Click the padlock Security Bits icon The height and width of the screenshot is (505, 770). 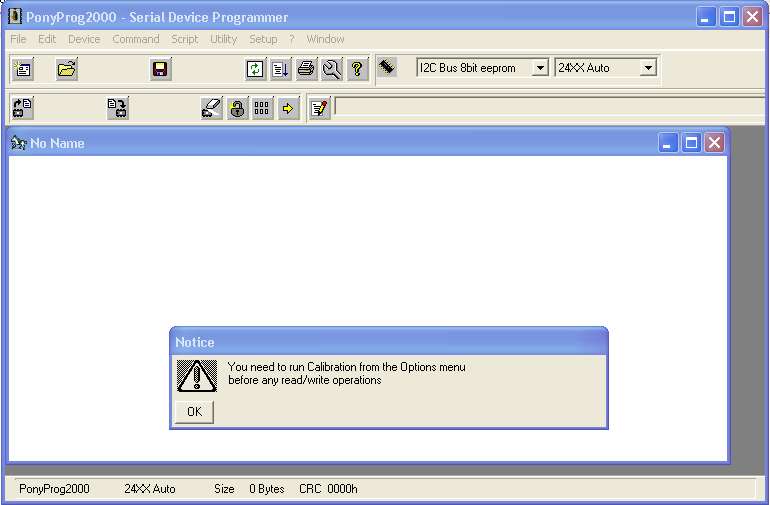click(237, 108)
